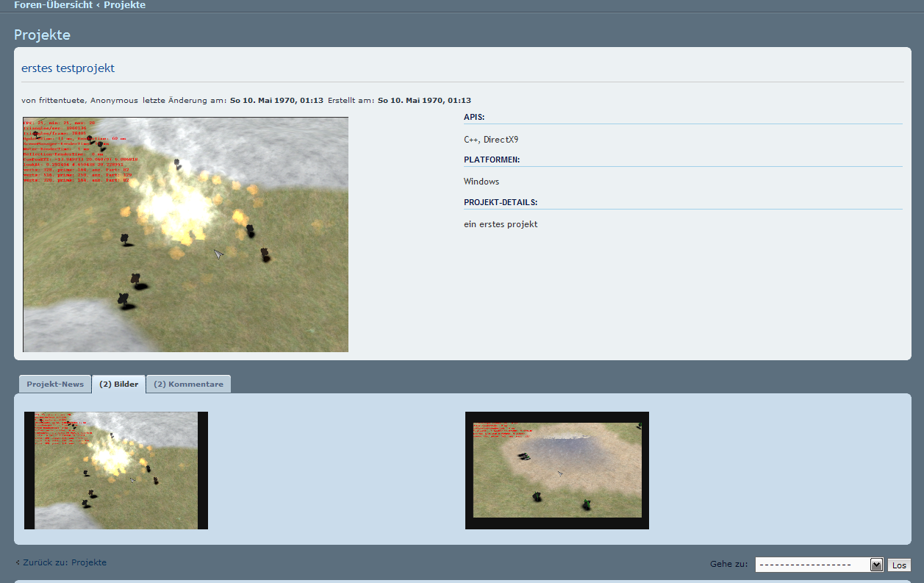Screen dimensions: 924x583
Task: Open the large project screenshot image
Action: coord(185,235)
